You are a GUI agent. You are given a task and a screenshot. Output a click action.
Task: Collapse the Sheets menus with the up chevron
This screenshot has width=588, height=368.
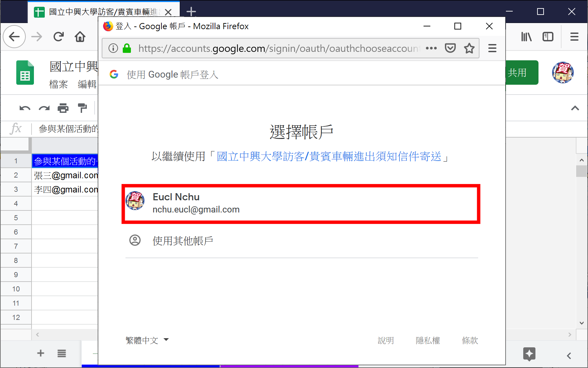tap(575, 108)
